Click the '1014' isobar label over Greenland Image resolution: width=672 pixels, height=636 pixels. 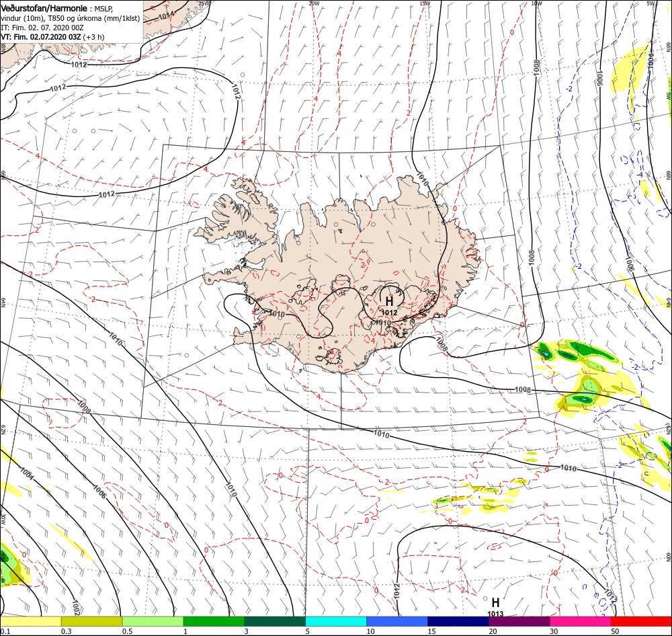[x=166, y=15]
